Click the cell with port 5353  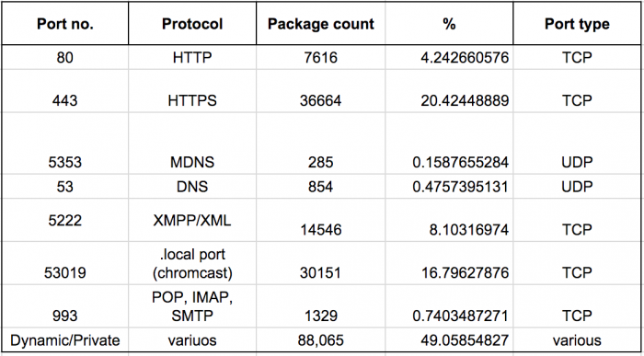click(65, 144)
